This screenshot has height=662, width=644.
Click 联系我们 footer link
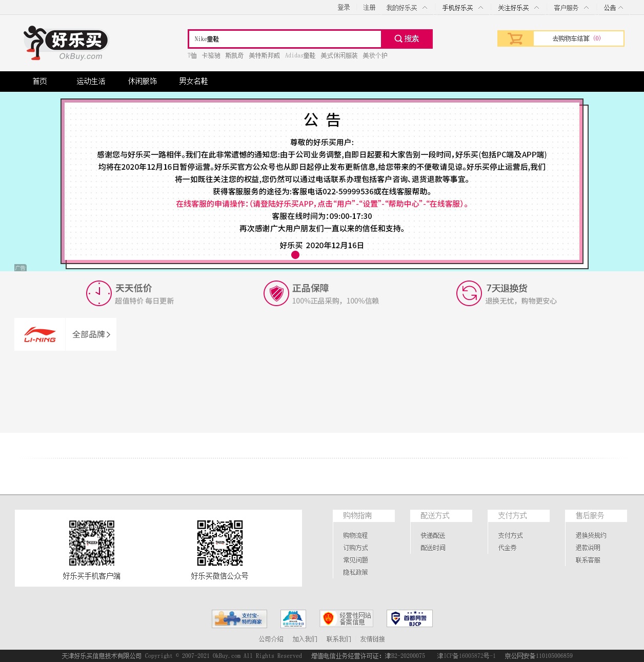338,639
